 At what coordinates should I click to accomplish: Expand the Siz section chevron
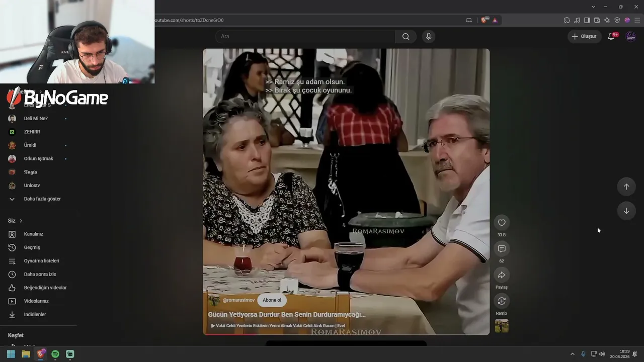click(21, 221)
